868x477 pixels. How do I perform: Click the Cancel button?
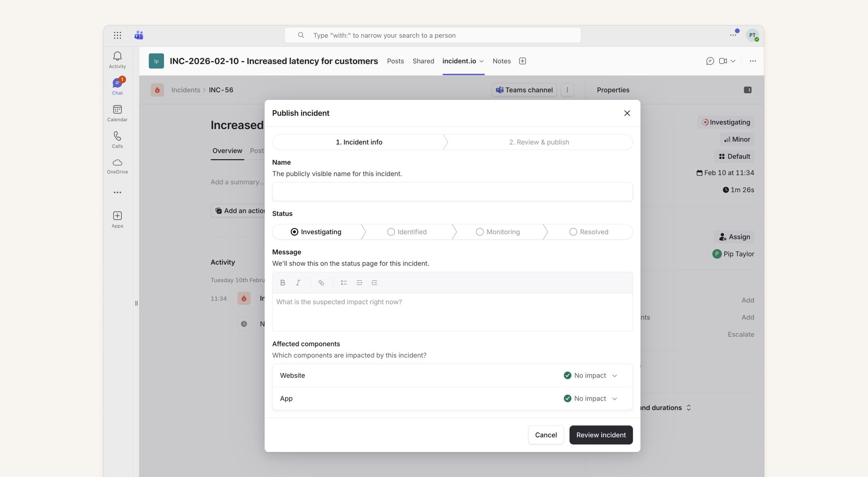tap(546, 435)
